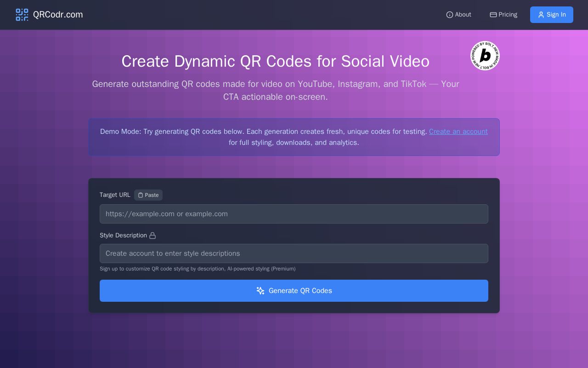Click the Sign In button

click(x=552, y=15)
